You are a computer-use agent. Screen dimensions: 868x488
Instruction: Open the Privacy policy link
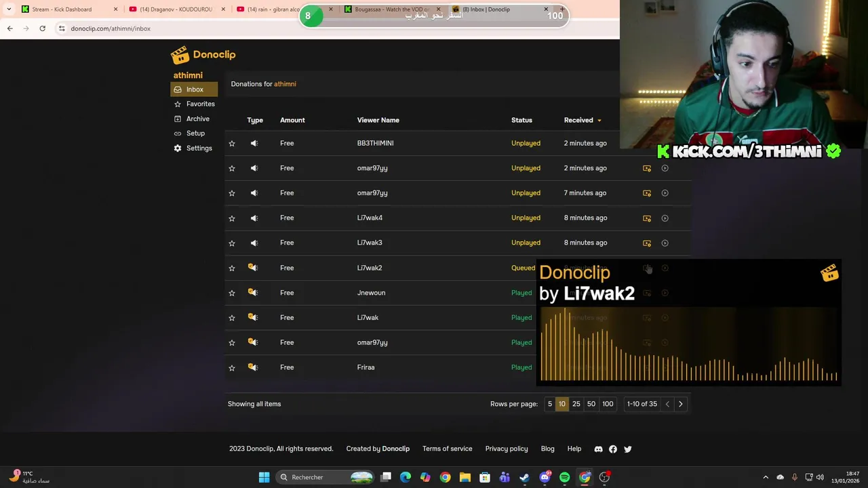point(507,449)
